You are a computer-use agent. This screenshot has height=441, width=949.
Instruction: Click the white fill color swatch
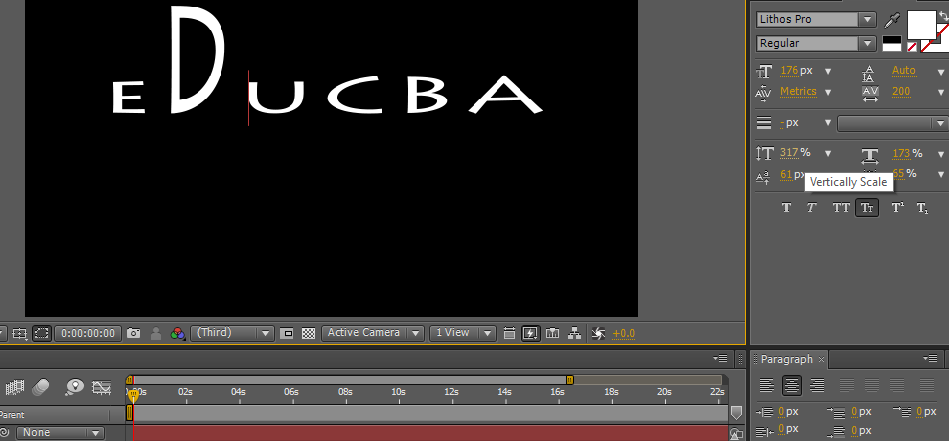(x=921, y=25)
